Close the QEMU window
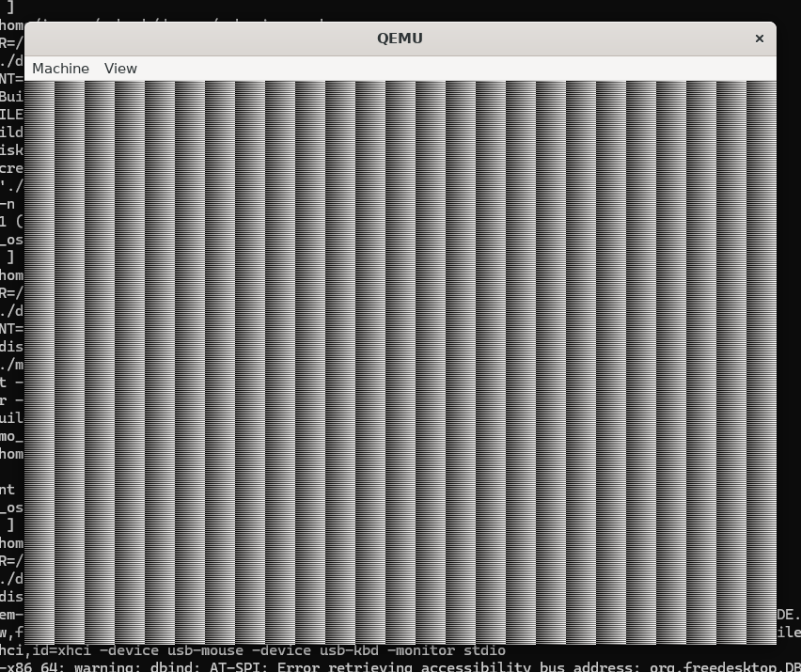Image resolution: width=801 pixels, height=672 pixels. [759, 39]
